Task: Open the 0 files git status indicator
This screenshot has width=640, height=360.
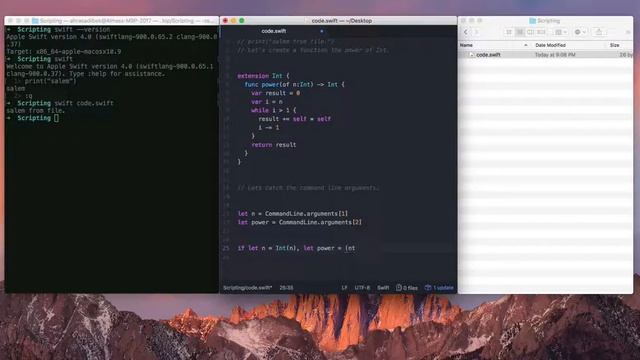Action: pos(407,288)
